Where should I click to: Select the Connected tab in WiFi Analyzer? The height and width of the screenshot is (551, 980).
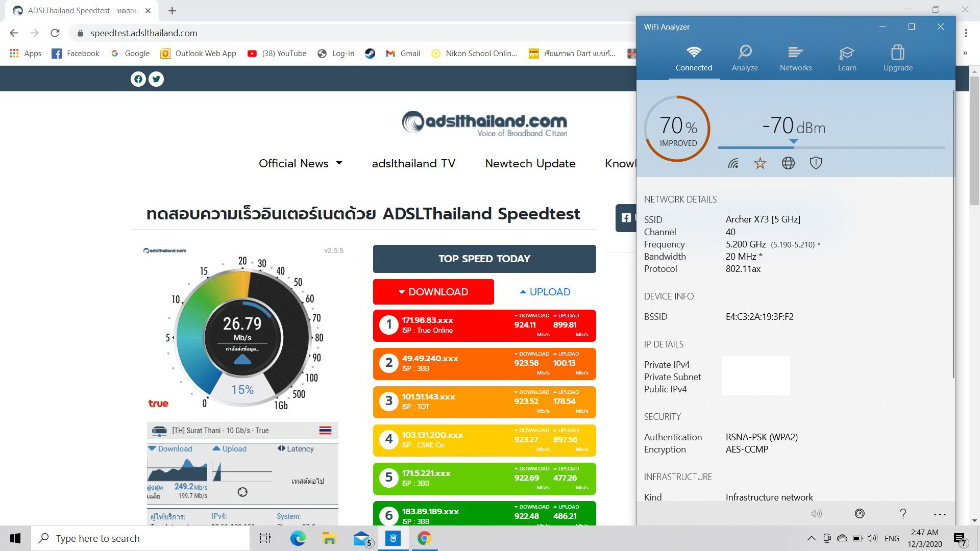(x=694, y=58)
